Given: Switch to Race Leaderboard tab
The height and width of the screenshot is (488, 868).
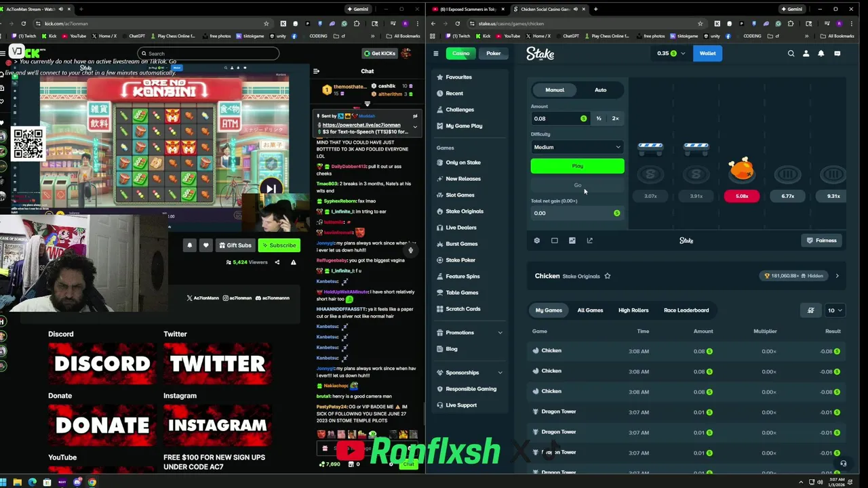Looking at the screenshot, I should coord(686,310).
